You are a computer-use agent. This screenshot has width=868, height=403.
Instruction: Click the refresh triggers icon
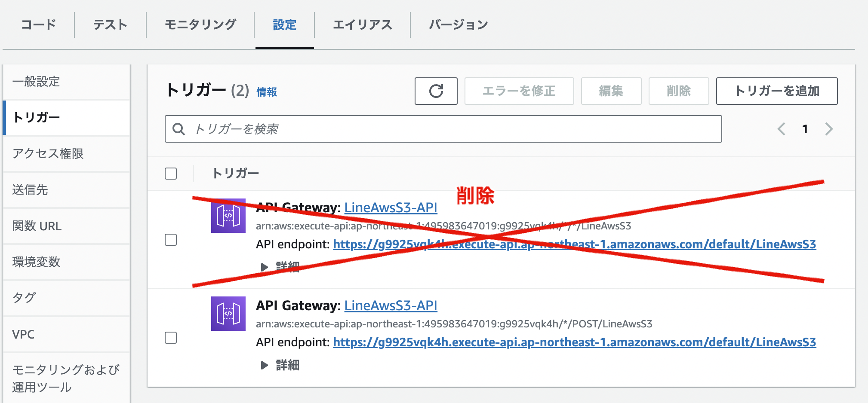coord(436,91)
